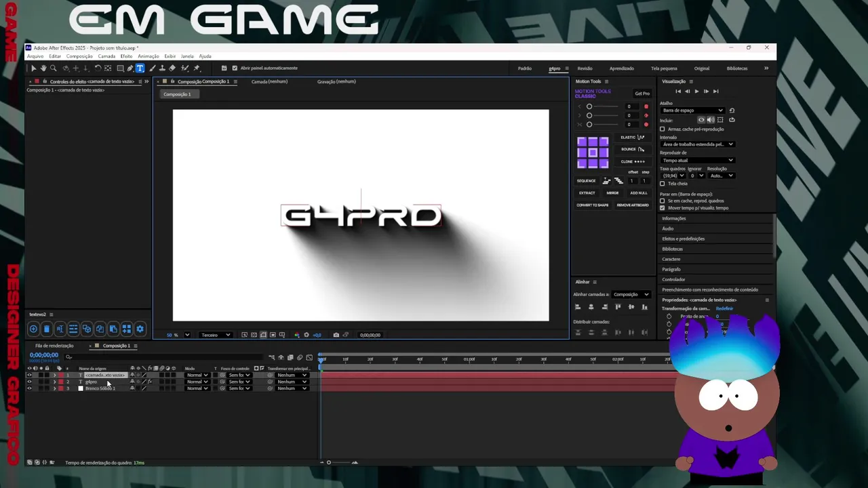Click the first sequence stair icon

(607, 181)
